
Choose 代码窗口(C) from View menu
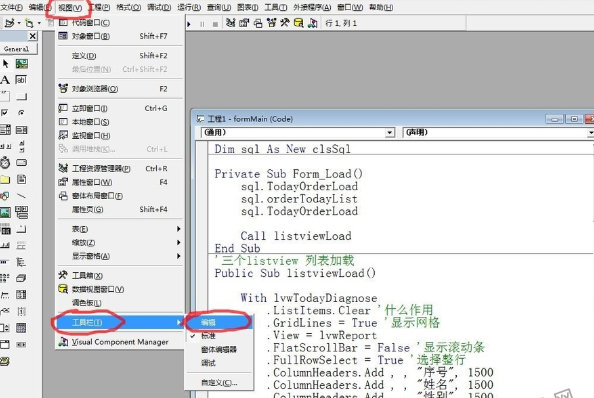point(120,23)
